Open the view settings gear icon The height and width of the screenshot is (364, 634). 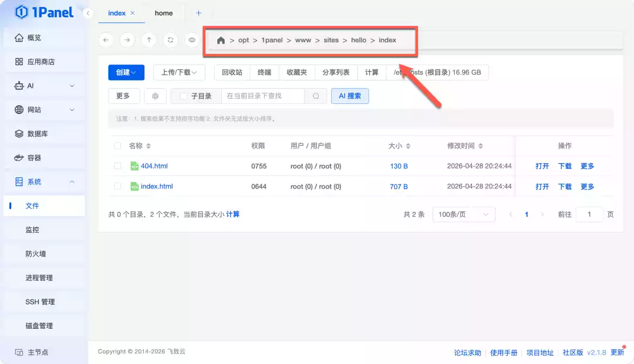pos(154,95)
